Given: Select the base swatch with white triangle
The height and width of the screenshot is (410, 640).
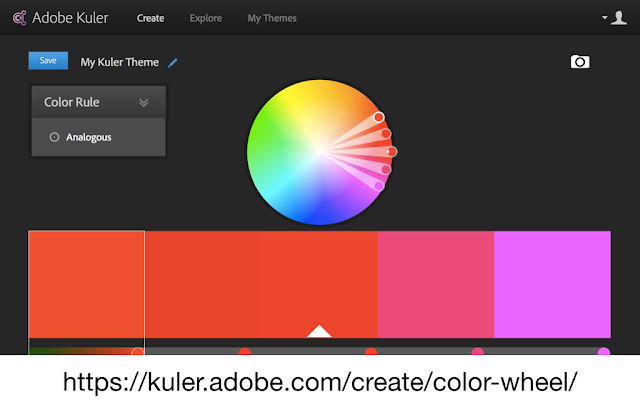Looking at the screenshot, I should [x=319, y=284].
